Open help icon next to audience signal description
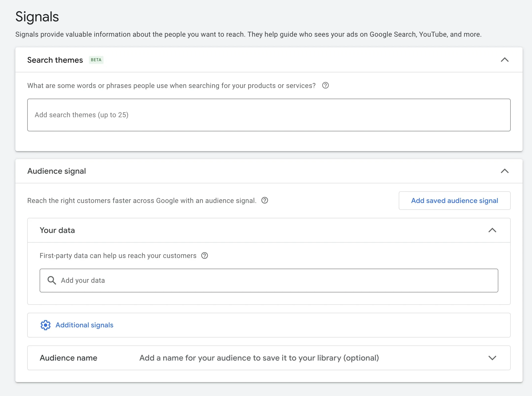The width and height of the screenshot is (532, 396). click(x=265, y=200)
